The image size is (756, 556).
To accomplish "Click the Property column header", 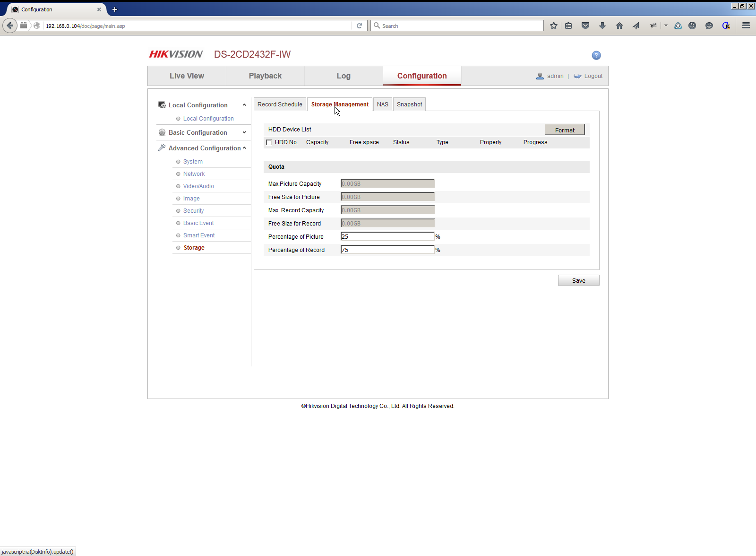I will tap(490, 142).
